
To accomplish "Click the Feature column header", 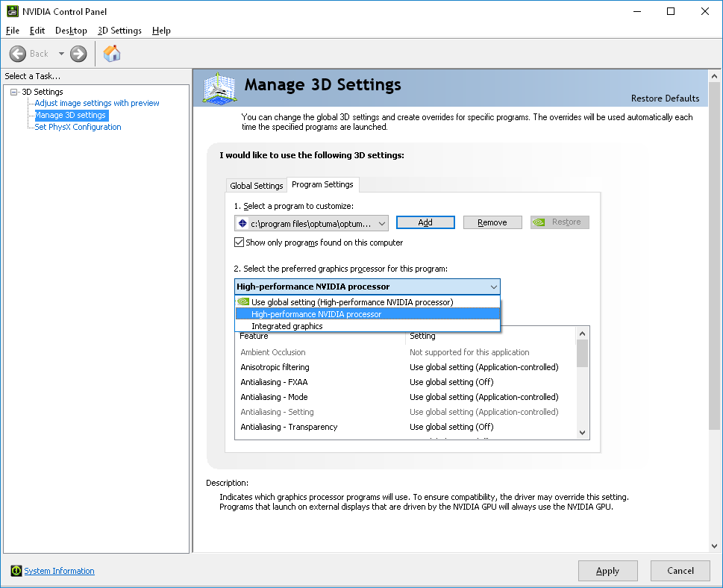I will tap(320, 337).
